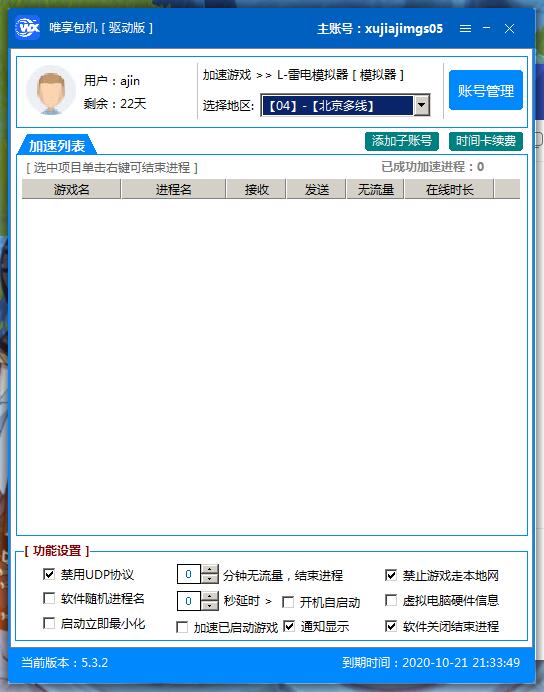Uncheck 禁用UDP协议 checkbox
Image resolution: width=544 pixels, height=692 pixels.
click(49, 574)
